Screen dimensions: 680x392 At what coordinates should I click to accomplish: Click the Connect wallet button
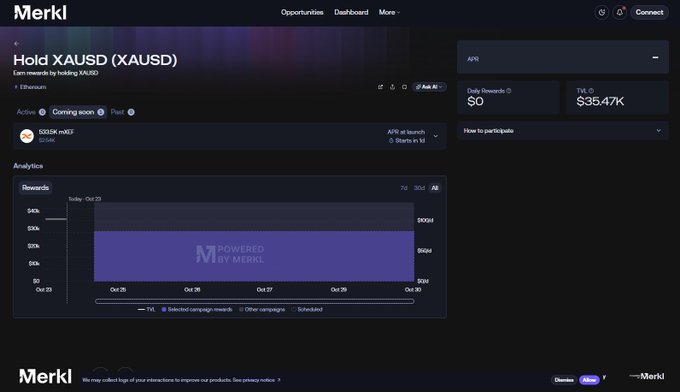[649, 12]
